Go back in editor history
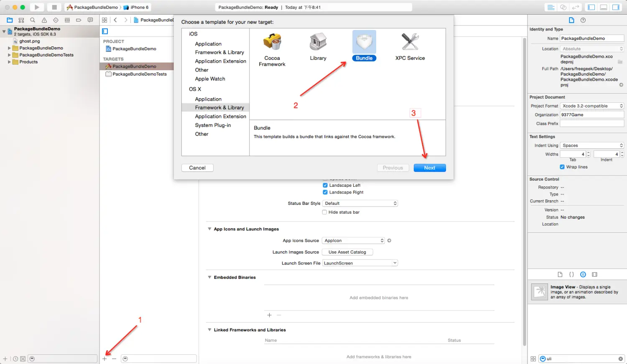 115,20
